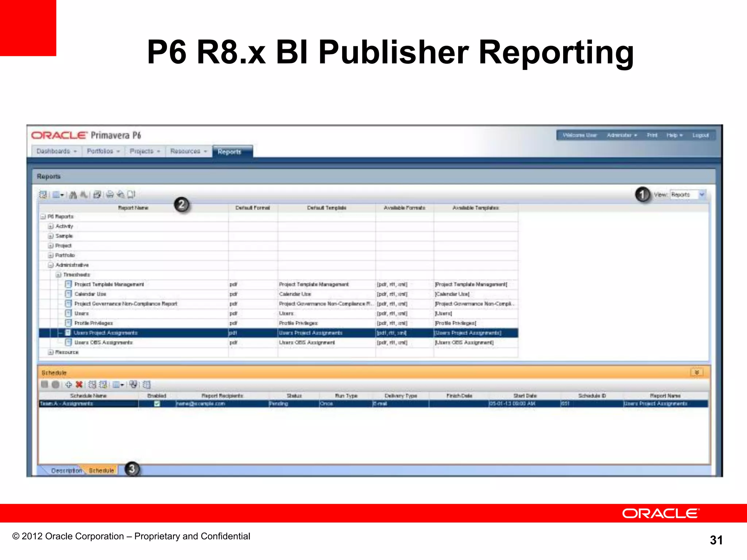Select the Reports tab
The width and height of the screenshot is (747, 560).
[x=232, y=151]
